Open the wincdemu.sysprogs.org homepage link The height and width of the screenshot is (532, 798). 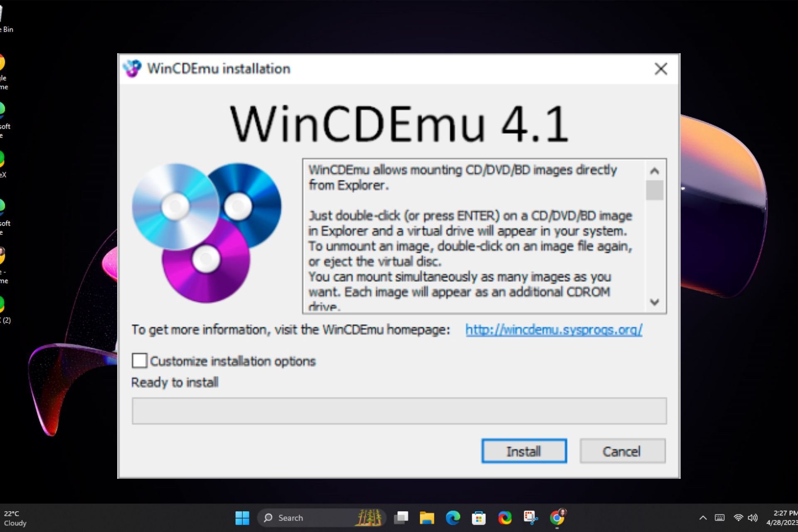click(x=554, y=330)
